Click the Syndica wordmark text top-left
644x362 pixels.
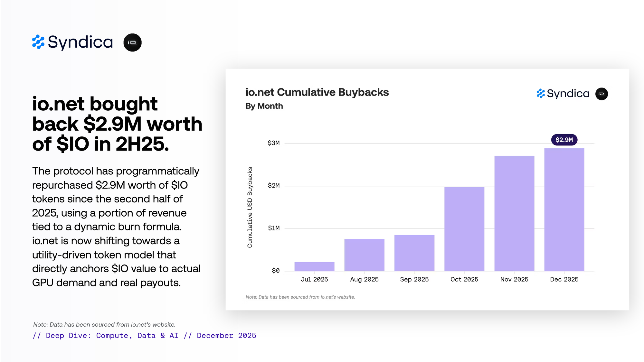(x=80, y=42)
